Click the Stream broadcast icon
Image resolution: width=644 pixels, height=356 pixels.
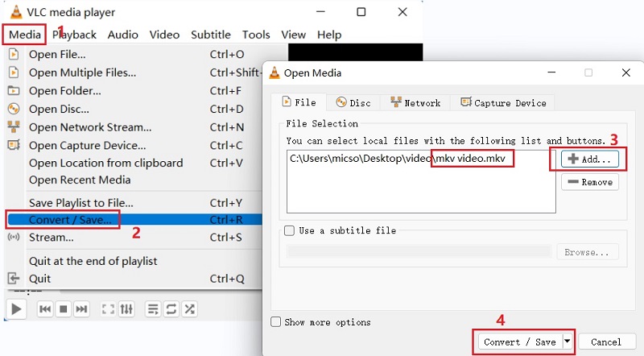pos(14,237)
